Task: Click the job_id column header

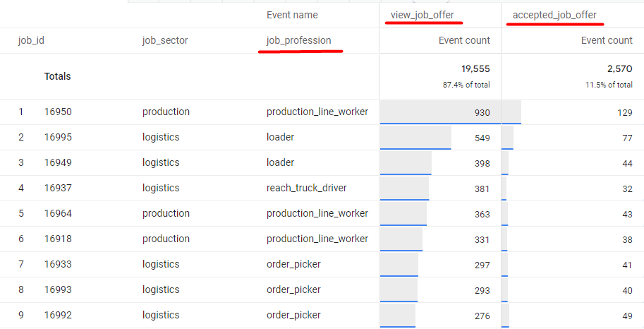Action: click(31, 41)
